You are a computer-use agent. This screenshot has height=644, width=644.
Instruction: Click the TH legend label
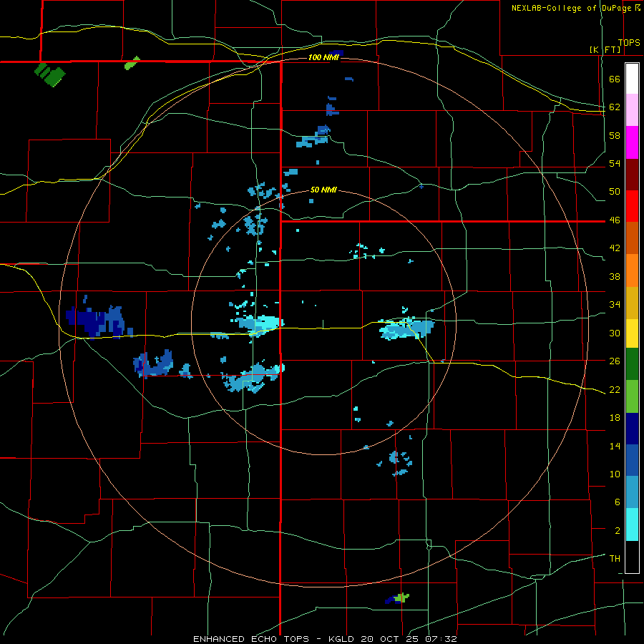tap(615, 558)
